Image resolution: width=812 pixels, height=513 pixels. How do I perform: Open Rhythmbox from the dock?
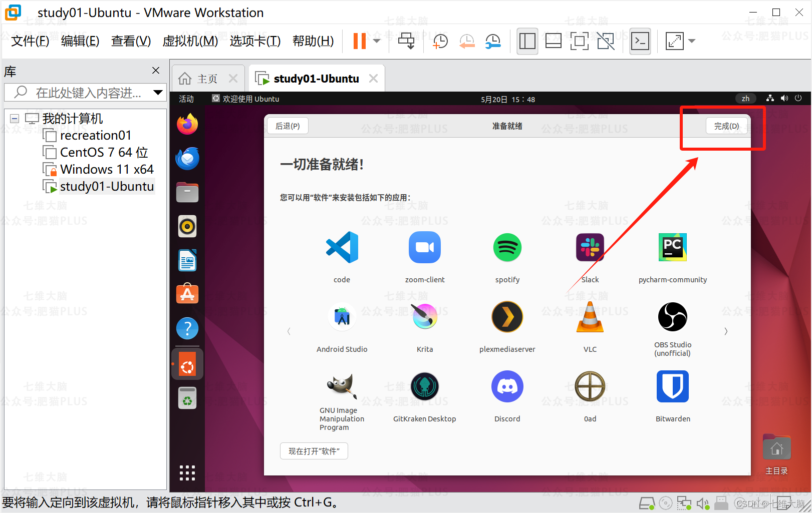tap(187, 226)
